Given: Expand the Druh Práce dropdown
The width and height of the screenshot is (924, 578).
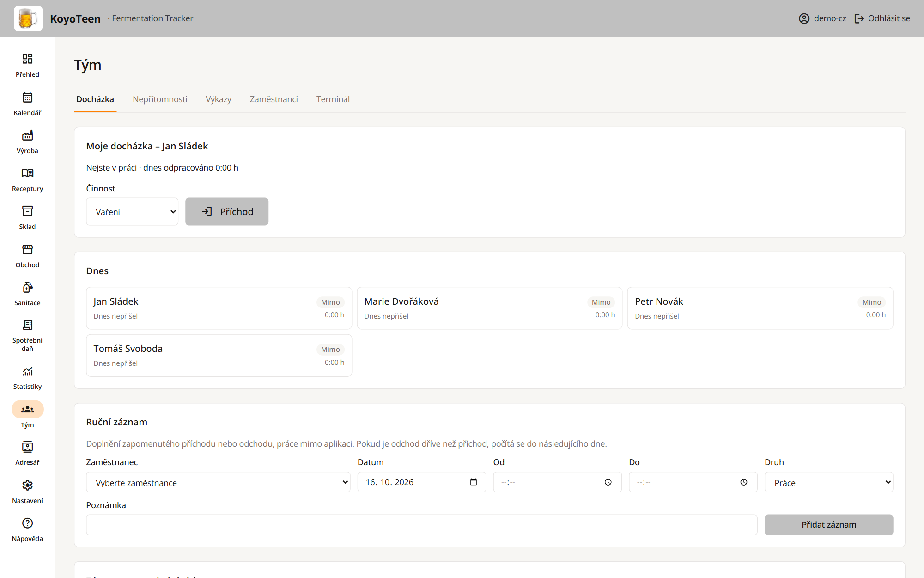Looking at the screenshot, I should pos(829,482).
